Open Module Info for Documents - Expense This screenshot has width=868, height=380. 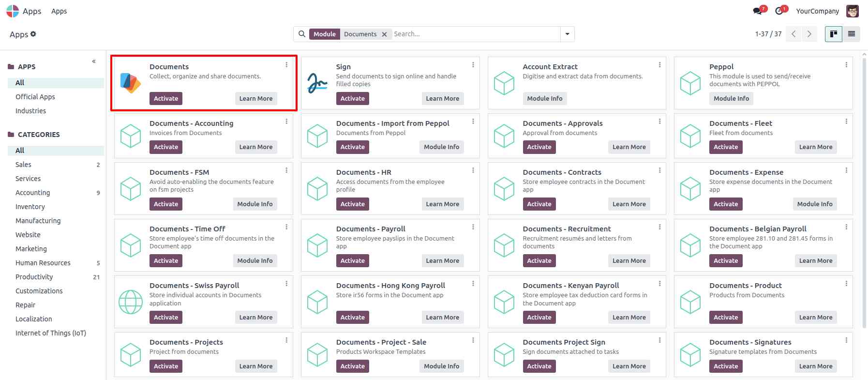[815, 204]
